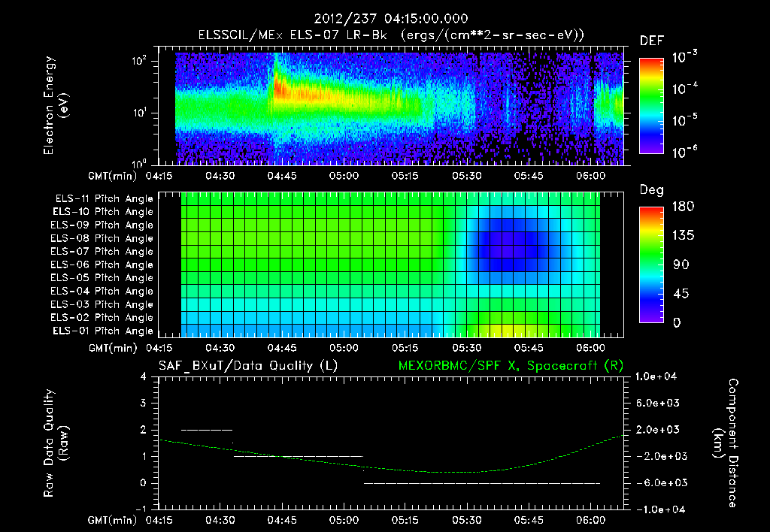
Task: Select the 'ELS-03 Pitch Angle' row label
Action: [102, 304]
